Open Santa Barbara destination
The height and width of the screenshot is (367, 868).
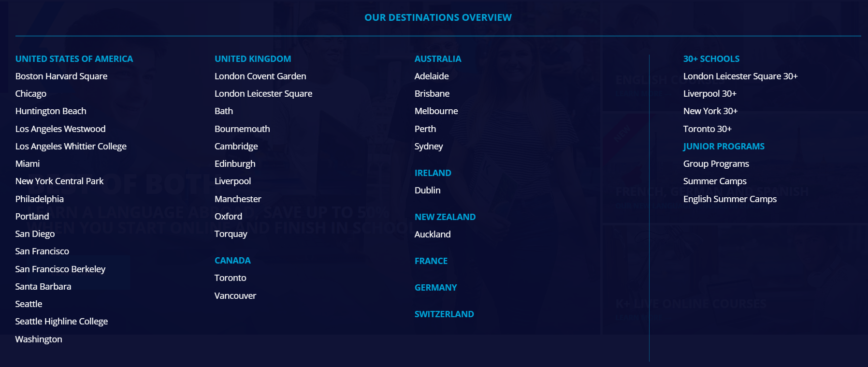pos(43,286)
